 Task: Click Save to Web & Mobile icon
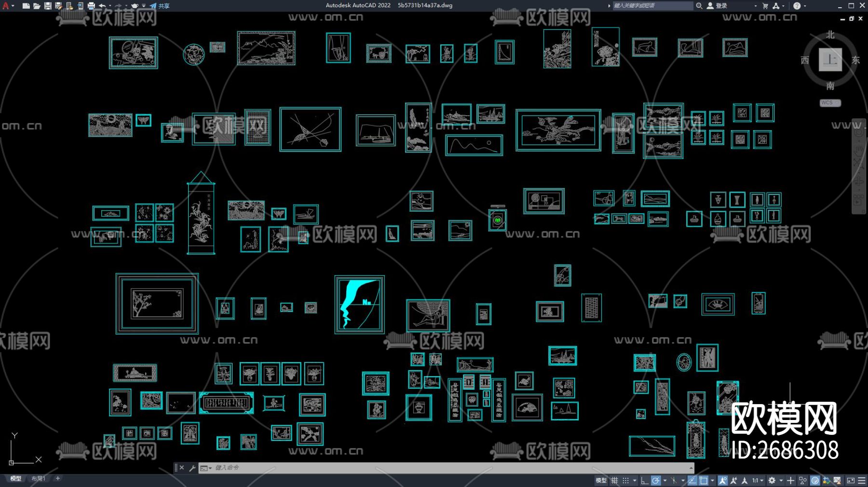[x=80, y=6]
